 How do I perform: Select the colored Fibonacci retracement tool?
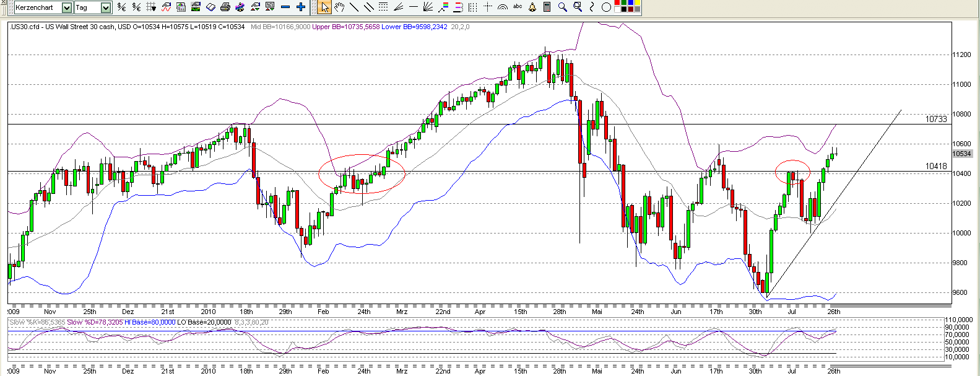(x=443, y=7)
